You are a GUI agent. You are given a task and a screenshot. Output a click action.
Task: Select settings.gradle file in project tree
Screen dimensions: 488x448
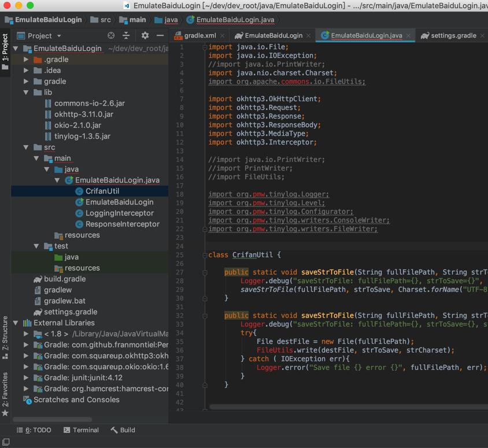[x=71, y=312]
